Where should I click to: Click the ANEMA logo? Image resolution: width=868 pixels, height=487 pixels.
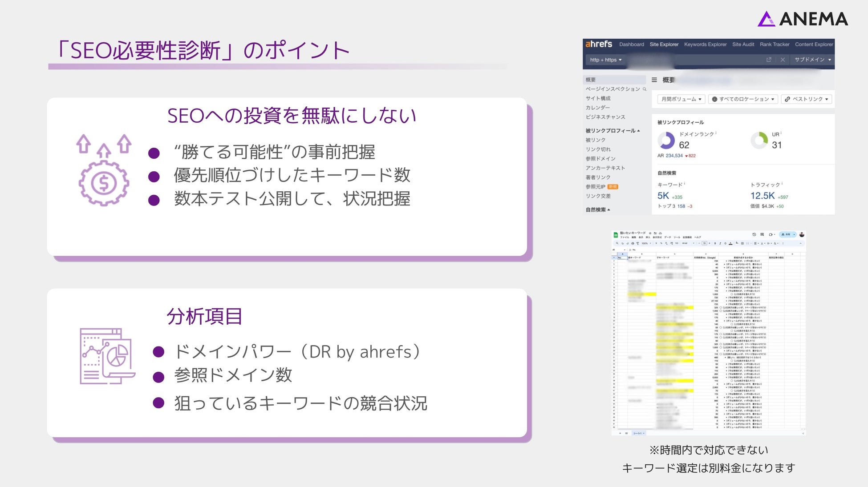803,19
